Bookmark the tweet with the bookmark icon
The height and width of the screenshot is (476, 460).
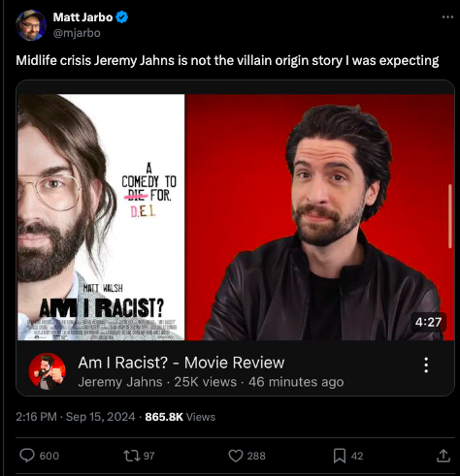(x=340, y=456)
